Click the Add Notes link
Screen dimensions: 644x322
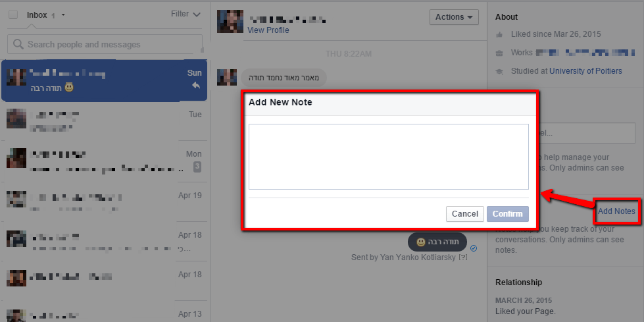pos(616,211)
